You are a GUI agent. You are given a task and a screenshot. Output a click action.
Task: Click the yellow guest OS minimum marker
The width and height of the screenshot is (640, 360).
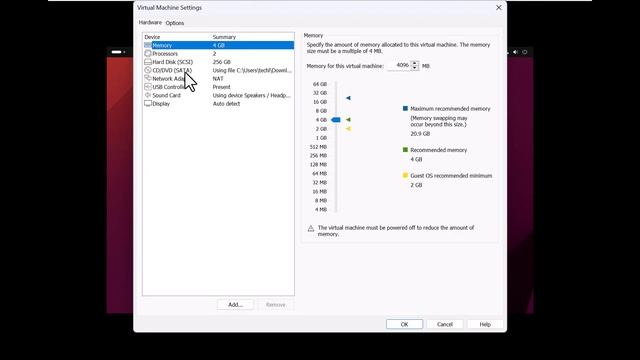click(x=348, y=129)
